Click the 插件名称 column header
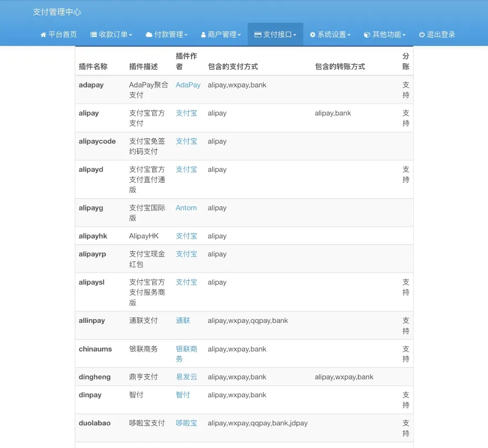The width and height of the screenshot is (488, 448). pos(93,66)
